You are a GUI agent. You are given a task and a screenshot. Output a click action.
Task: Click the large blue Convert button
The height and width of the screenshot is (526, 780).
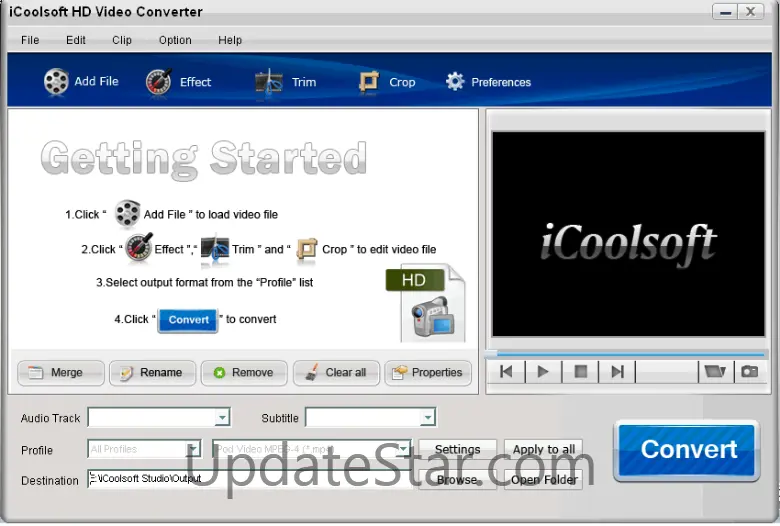687,451
